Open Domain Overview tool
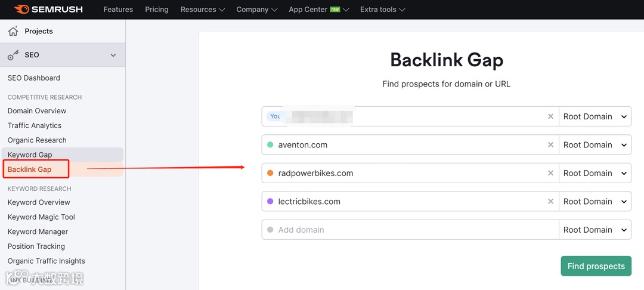 [37, 110]
